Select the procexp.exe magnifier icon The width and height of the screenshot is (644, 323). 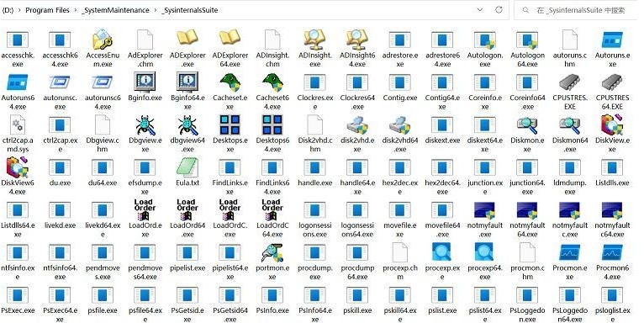point(442,252)
